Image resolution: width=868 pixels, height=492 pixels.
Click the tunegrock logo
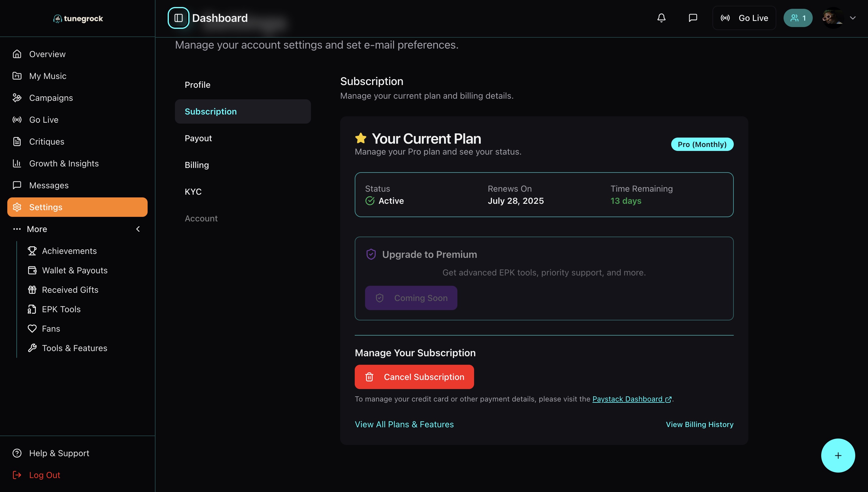coord(77,19)
